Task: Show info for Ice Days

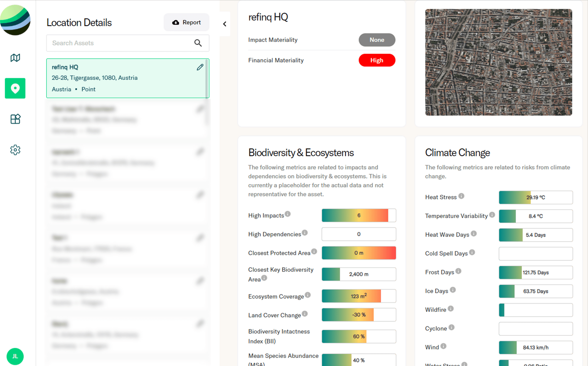Action: pos(453,290)
